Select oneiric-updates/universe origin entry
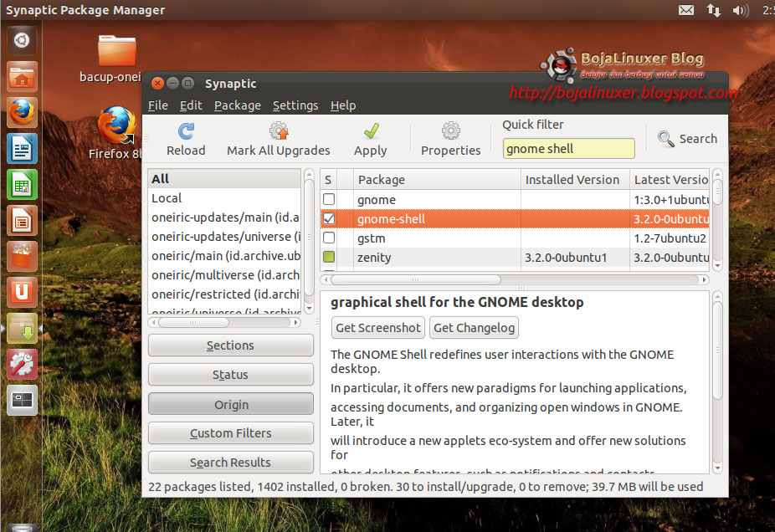This screenshot has height=532, width=775. (224, 237)
